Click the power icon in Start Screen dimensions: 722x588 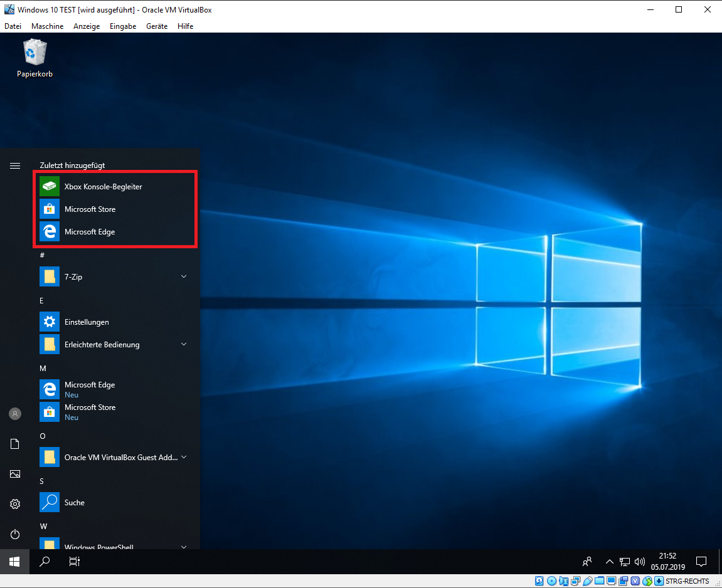[x=14, y=534]
